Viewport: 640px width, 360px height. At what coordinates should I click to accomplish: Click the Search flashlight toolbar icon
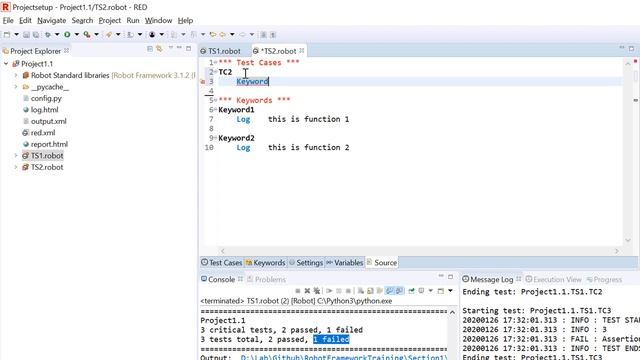(x=109, y=35)
